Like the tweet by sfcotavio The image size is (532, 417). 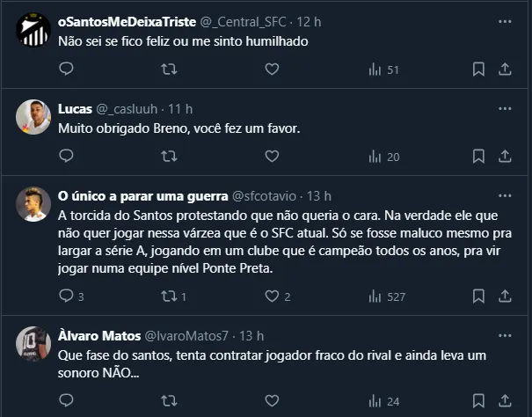point(271,296)
